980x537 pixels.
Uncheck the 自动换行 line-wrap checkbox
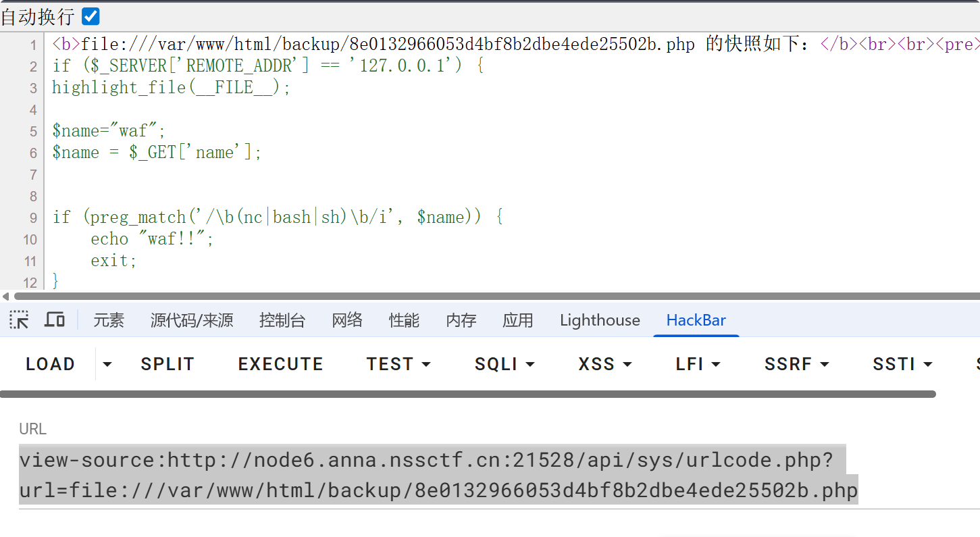(90, 16)
